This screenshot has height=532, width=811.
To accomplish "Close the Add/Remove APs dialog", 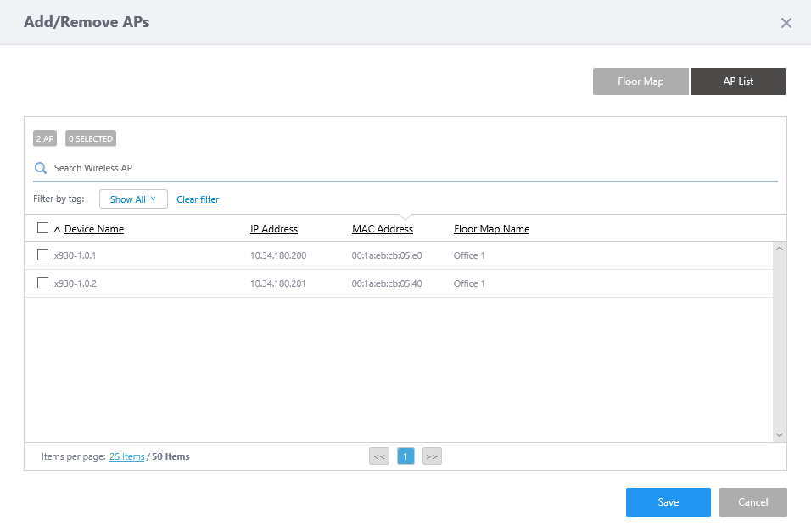I will [x=786, y=23].
